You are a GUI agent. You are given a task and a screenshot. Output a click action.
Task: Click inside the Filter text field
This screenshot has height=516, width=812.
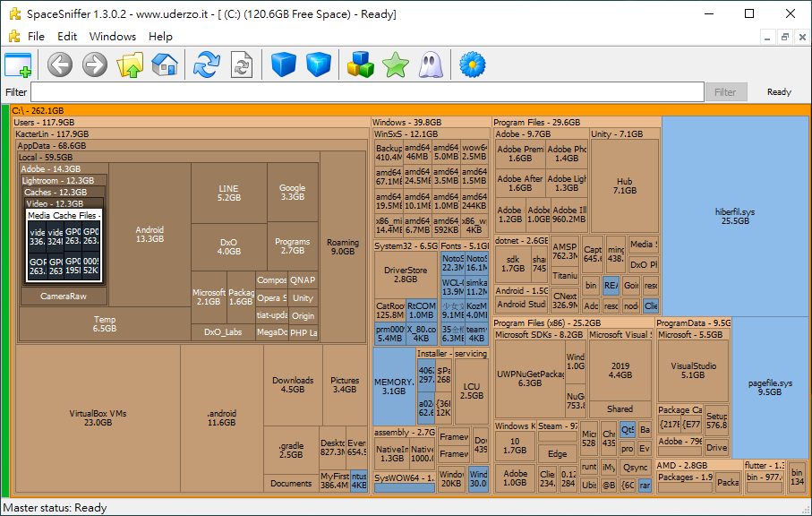coord(367,92)
